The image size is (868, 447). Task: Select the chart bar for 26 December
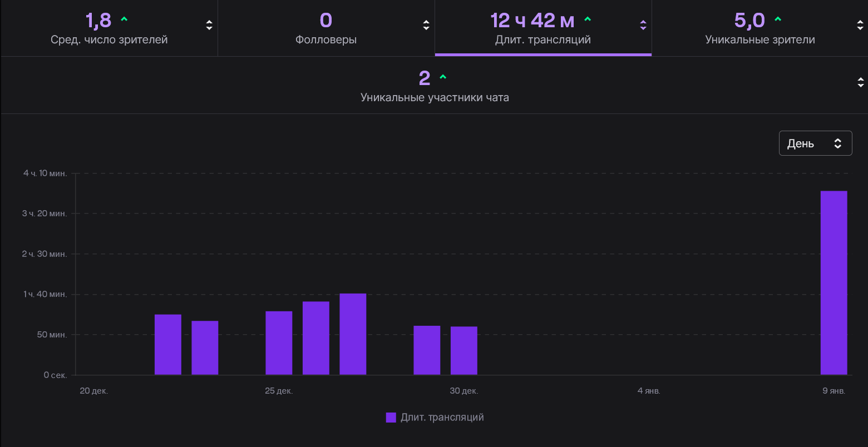[x=316, y=338]
